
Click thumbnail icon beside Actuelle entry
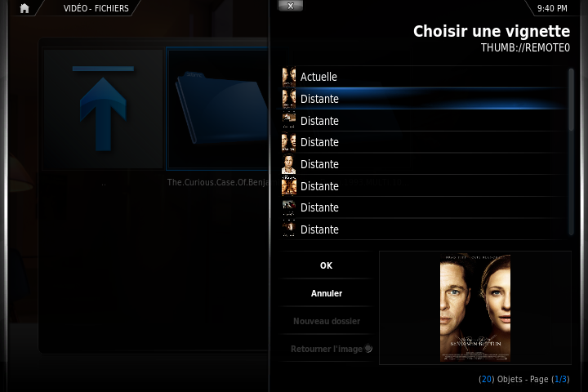[x=289, y=77]
